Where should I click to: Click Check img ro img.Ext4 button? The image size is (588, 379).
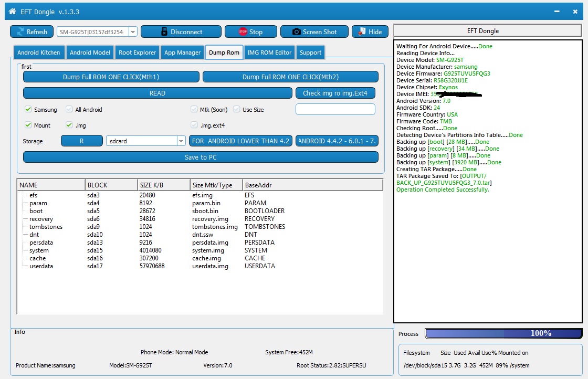coord(335,93)
